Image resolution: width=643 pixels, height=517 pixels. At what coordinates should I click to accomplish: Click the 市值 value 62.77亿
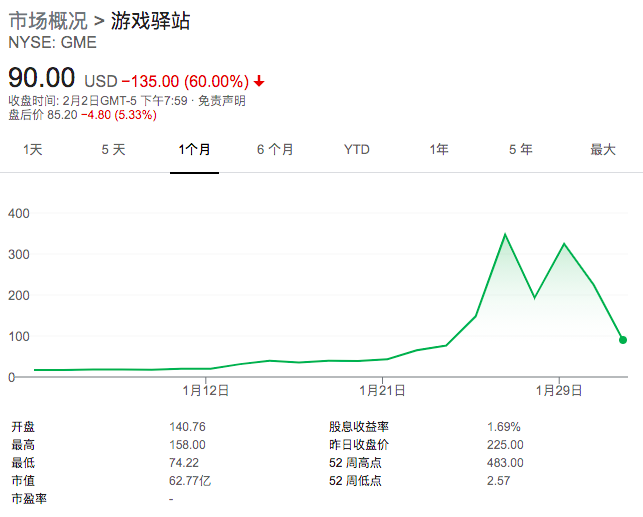tap(190, 481)
